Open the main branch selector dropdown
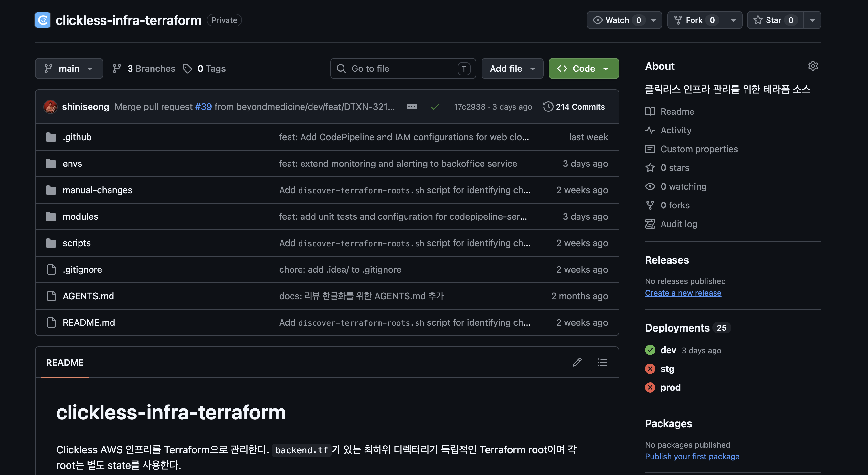 [69, 69]
